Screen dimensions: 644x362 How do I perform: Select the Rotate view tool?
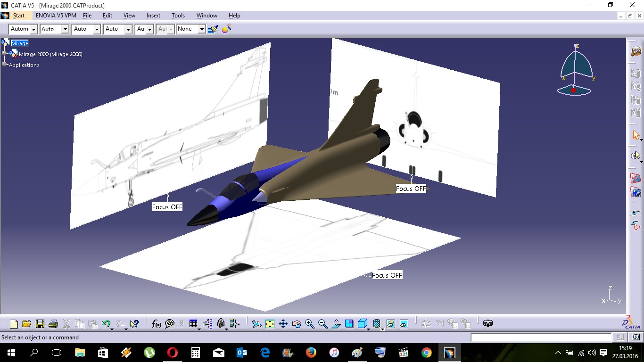click(x=296, y=324)
